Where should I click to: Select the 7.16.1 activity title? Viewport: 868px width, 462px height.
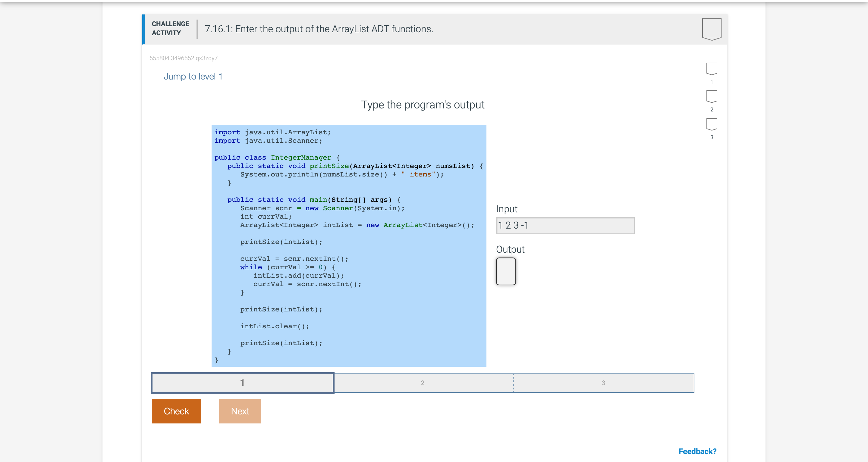[x=318, y=29]
